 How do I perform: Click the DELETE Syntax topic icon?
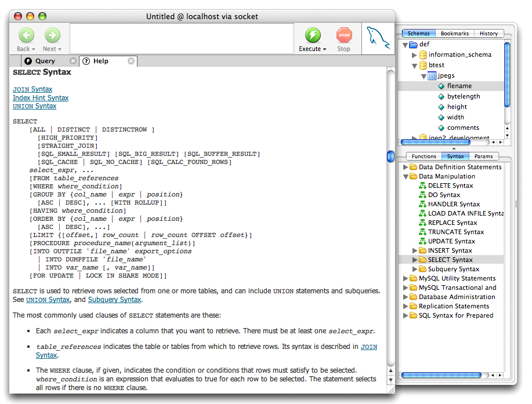point(422,185)
